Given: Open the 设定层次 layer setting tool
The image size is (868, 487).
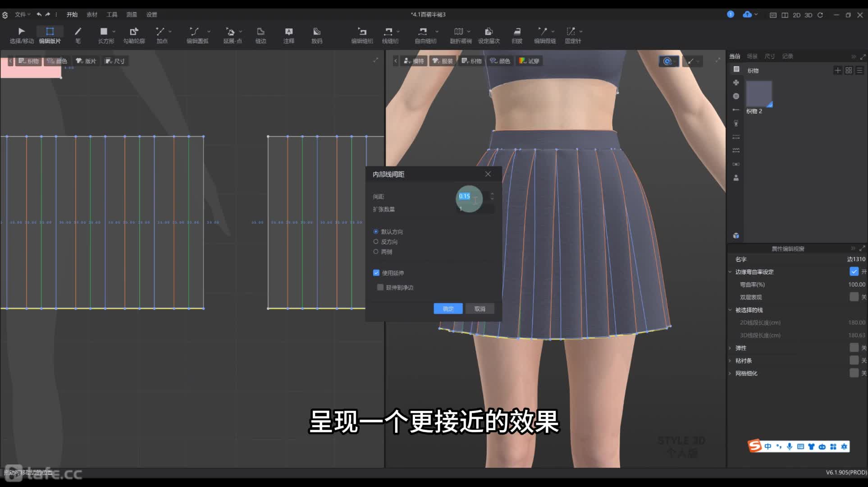Looking at the screenshot, I should click(489, 35).
